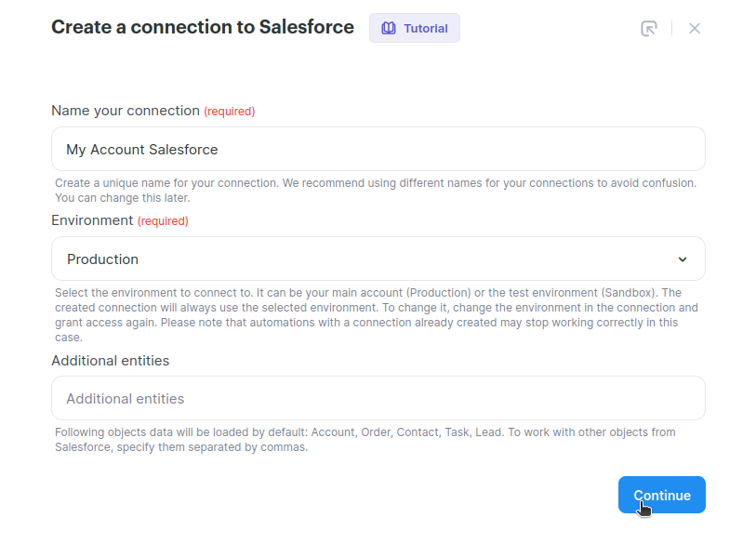Open the Environment dropdown showing Production
Image resolution: width=756 pixels, height=544 pixels.
click(x=378, y=259)
